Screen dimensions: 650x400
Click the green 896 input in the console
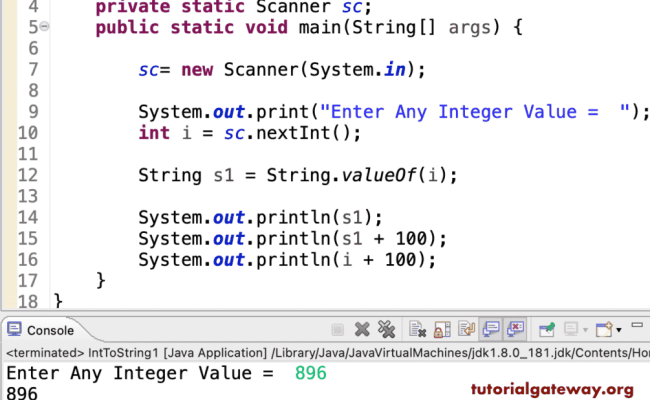[x=310, y=373]
